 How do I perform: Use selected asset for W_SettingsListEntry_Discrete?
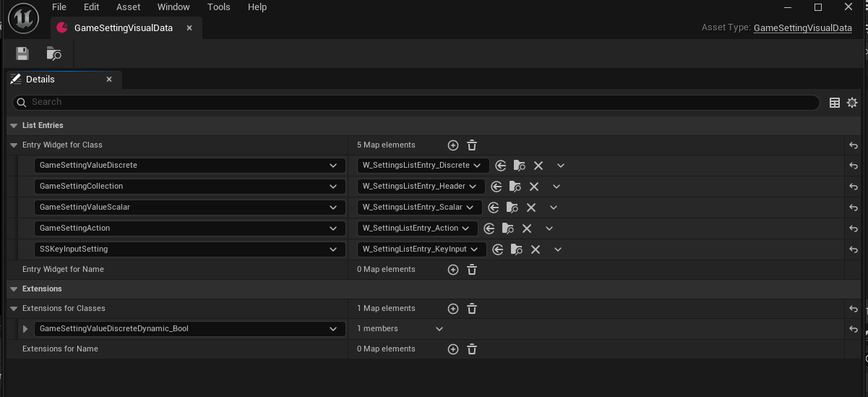501,166
